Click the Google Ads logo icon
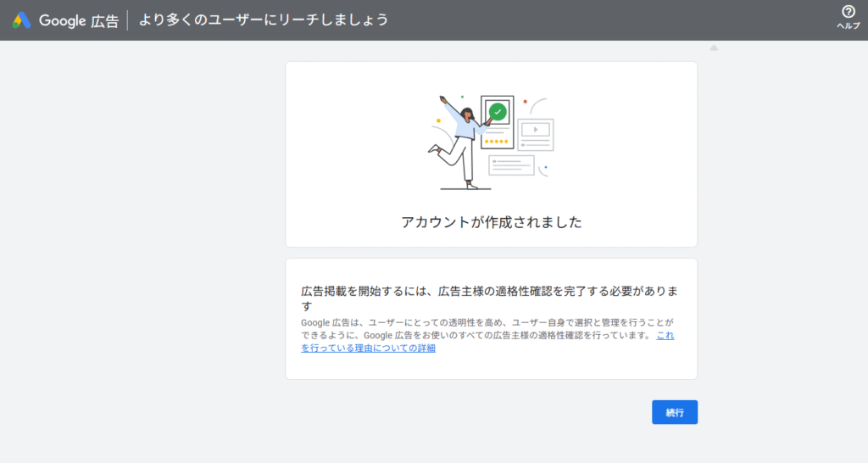This screenshot has width=868, height=463. coord(21,20)
